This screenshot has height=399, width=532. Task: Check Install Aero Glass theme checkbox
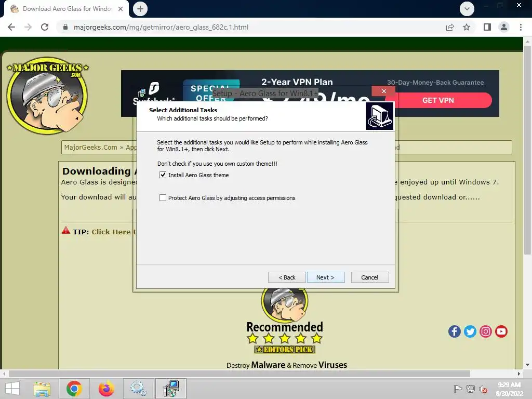[163, 175]
